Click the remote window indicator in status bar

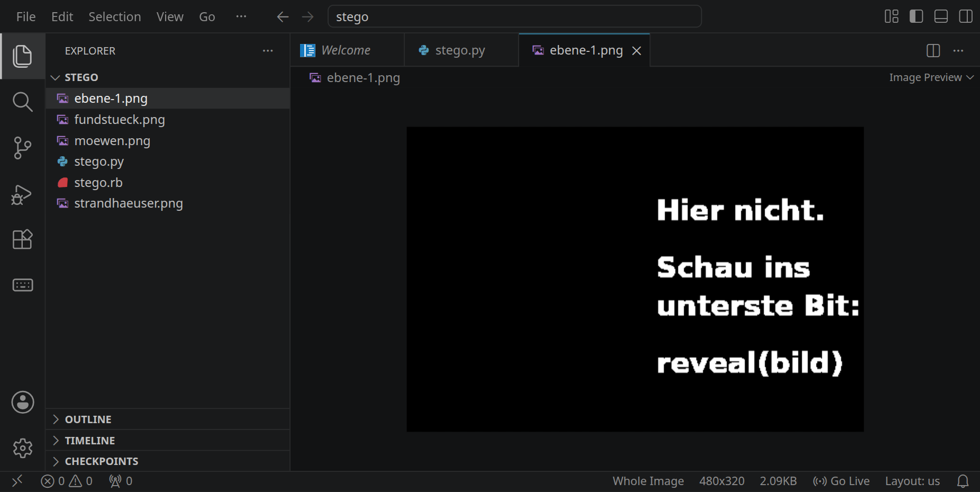pyautogui.click(x=17, y=481)
